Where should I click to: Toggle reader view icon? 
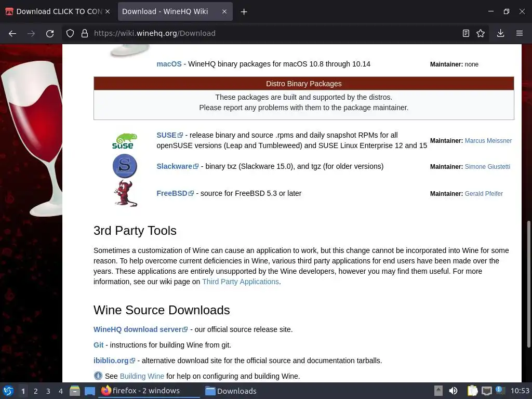(466, 33)
